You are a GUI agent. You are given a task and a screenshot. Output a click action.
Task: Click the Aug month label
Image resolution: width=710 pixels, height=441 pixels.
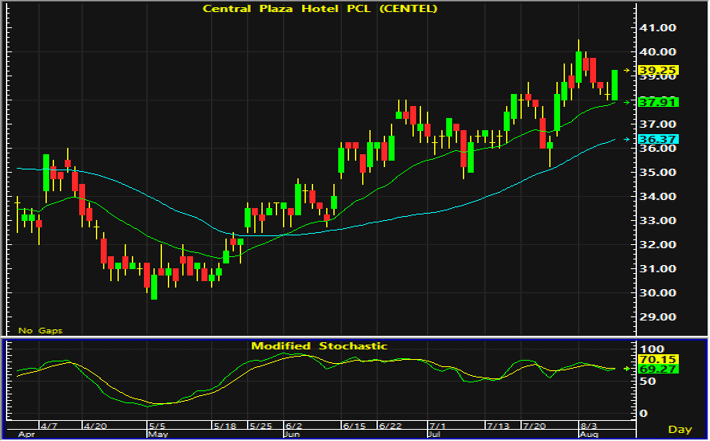coord(589,434)
